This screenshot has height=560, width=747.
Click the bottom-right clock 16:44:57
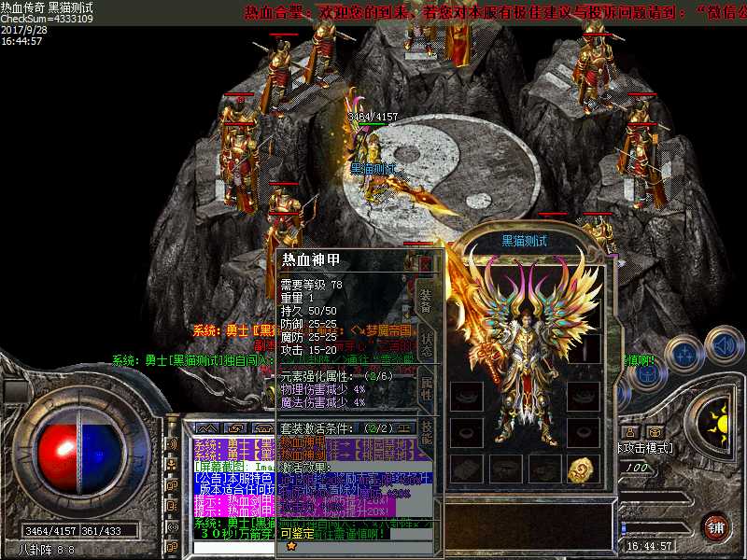pyautogui.click(x=649, y=546)
